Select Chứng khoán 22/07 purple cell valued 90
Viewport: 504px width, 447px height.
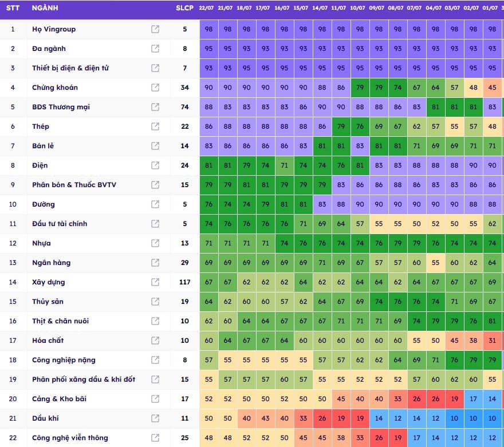point(209,88)
